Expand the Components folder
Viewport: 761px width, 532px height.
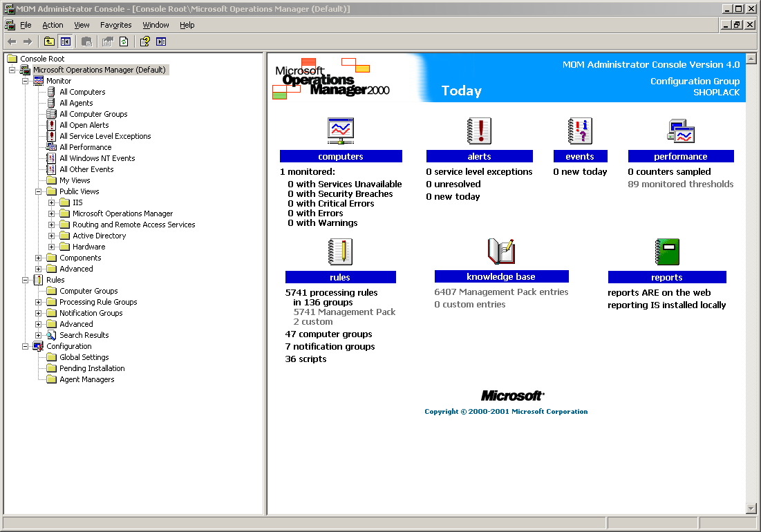point(38,258)
